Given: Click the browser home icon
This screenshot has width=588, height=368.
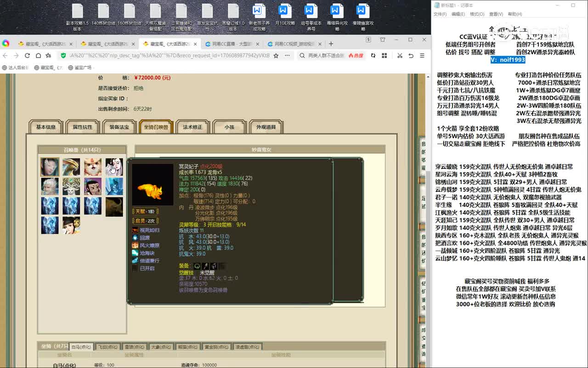Looking at the screenshot, I should 38,56.
